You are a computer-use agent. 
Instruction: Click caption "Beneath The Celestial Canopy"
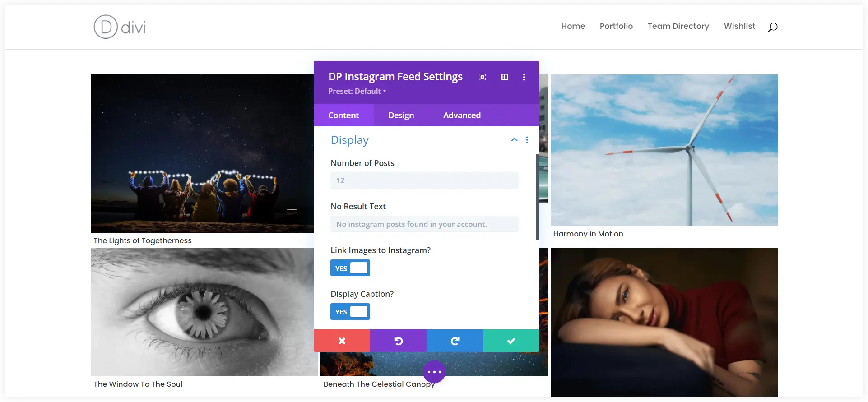379,384
